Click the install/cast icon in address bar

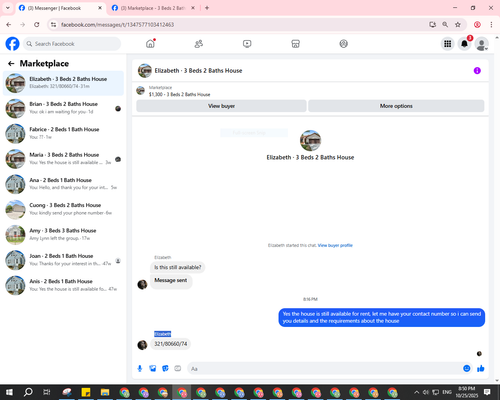[x=432, y=24]
